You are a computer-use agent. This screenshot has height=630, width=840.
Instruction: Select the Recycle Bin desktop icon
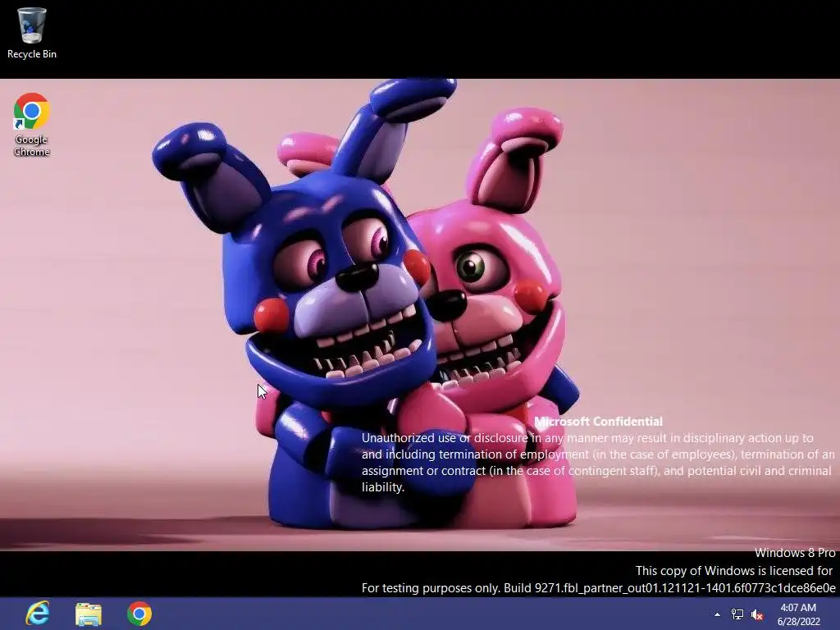point(32,33)
